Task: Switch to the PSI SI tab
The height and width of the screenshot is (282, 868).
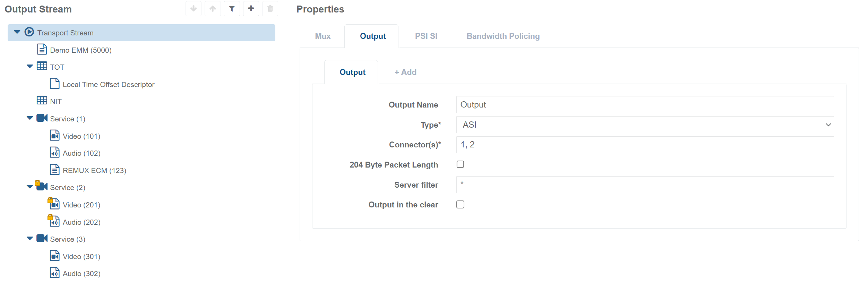Action: 426,36
